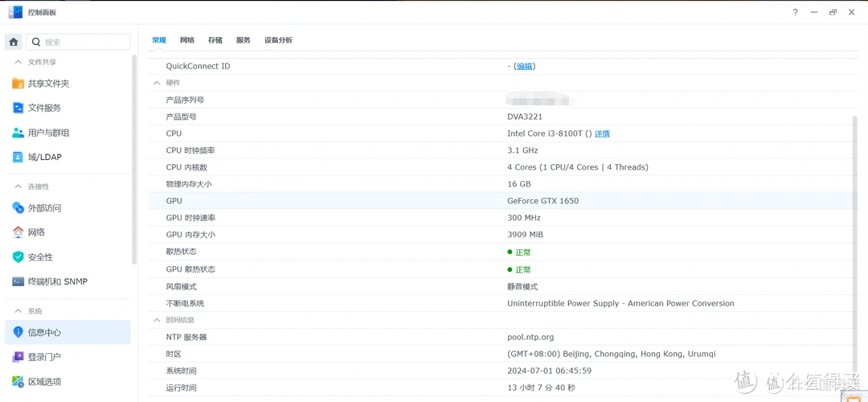Open the Control Panel home icon
Image resolution: width=868 pixels, height=402 pixels.
[x=14, y=42]
